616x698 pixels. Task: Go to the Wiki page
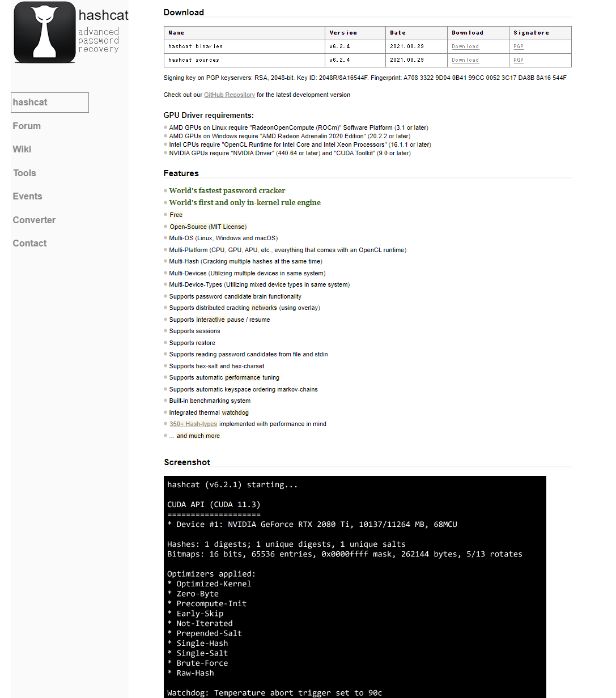click(x=22, y=149)
